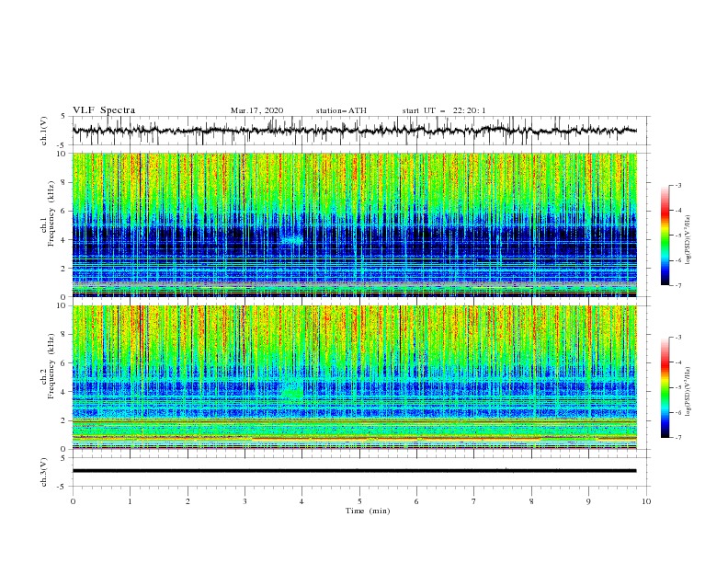Click the "-3" tick on ch.2 color bar
The height and width of the screenshot is (563, 728).
click(678, 338)
